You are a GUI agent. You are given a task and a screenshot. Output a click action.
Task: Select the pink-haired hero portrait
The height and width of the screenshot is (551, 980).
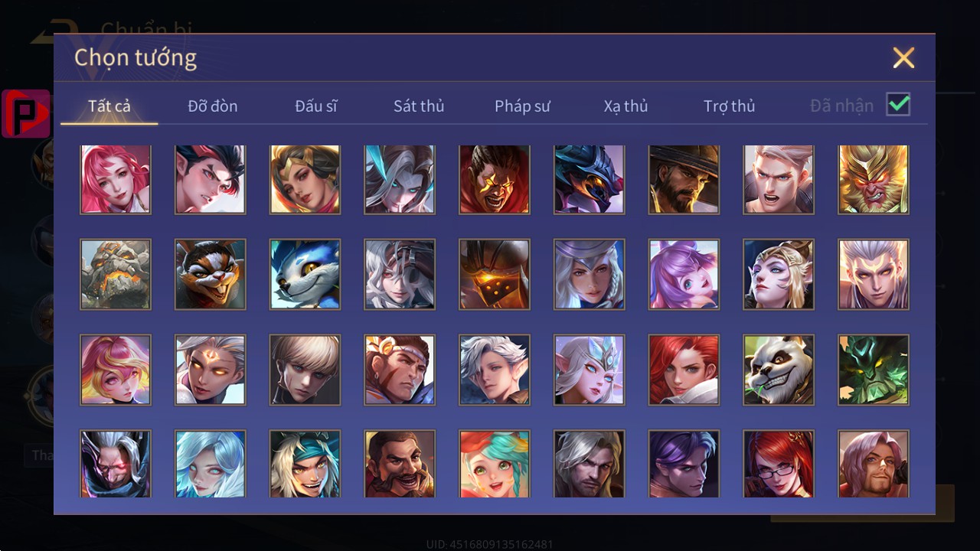[116, 179]
